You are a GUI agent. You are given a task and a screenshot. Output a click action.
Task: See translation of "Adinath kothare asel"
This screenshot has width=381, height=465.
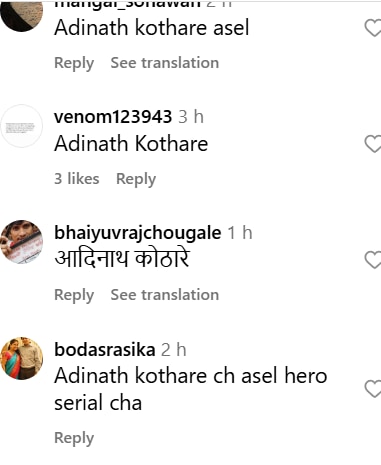point(165,63)
